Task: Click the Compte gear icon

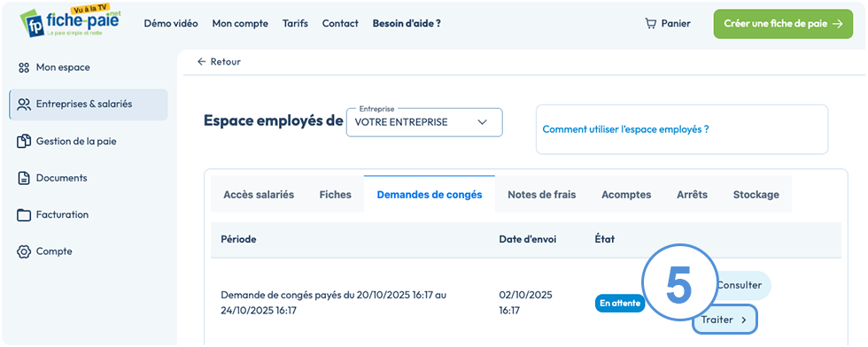Action: click(23, 251)
